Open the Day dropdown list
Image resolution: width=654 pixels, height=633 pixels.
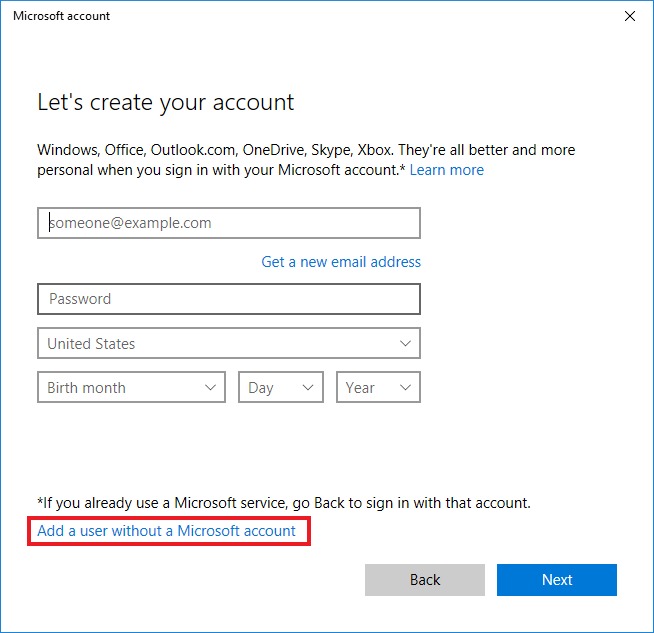click(280, 388)
